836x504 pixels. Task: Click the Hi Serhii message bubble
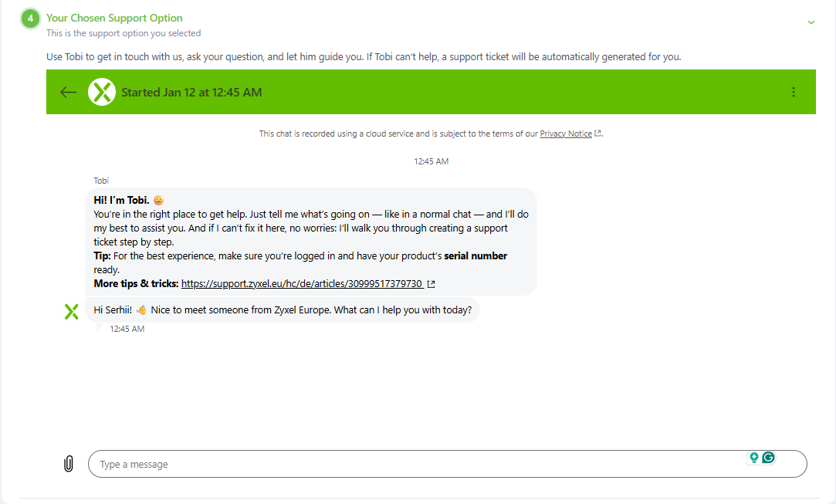283,310
